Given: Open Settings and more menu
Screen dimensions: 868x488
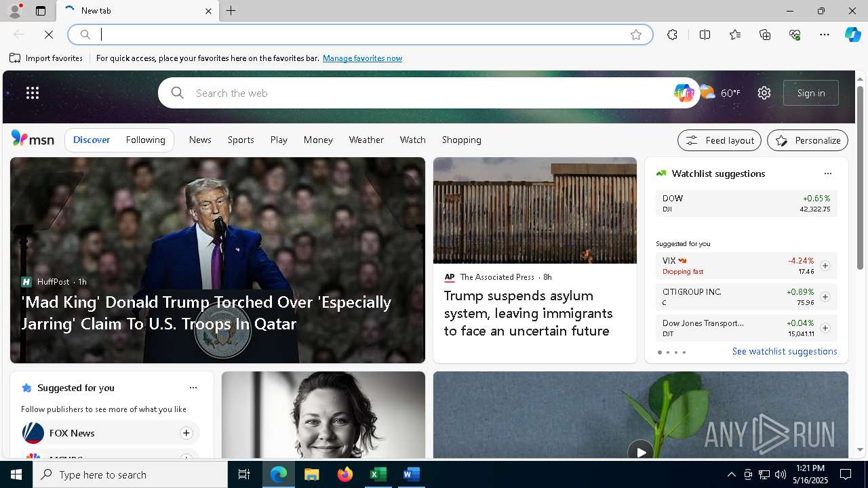Looking at the screenshot, I should [x=825, y=35].
